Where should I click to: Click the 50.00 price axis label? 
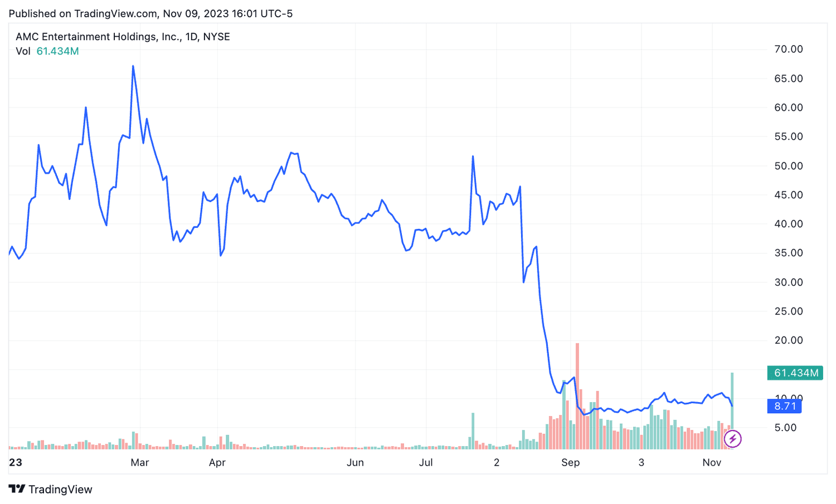789,166
